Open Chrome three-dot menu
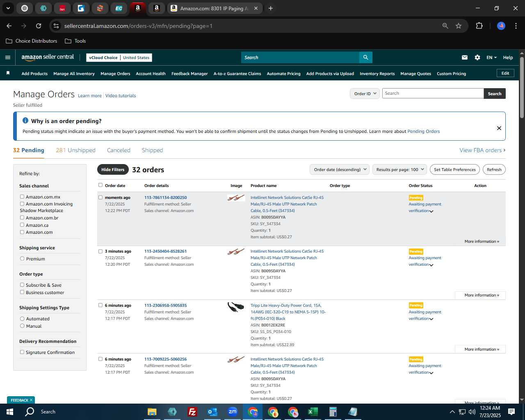The height and width of the screenshot is (420, 525). click(x=516, y=26)
